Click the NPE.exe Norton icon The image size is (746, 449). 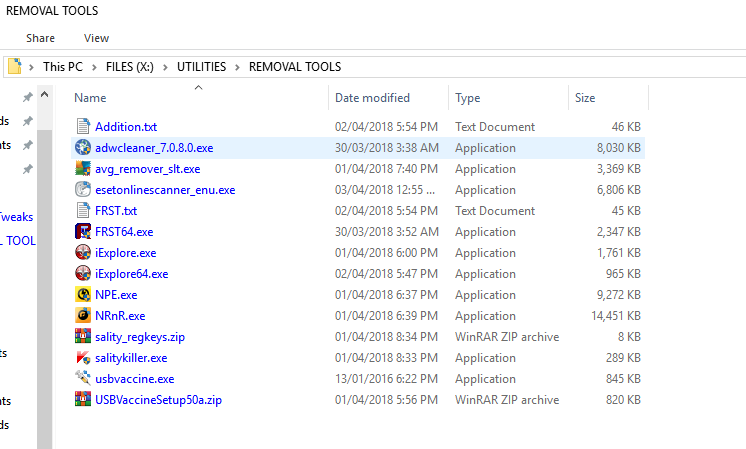(x=83, y=294)
